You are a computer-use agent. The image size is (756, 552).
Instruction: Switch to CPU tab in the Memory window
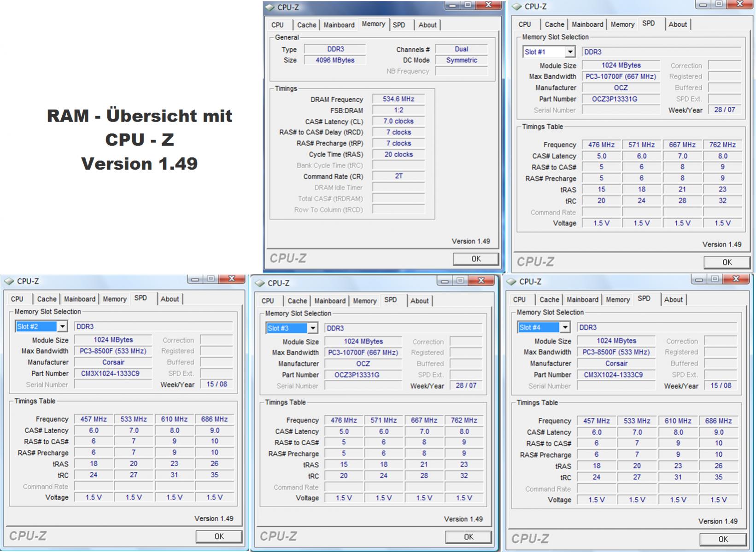point(278,25)
